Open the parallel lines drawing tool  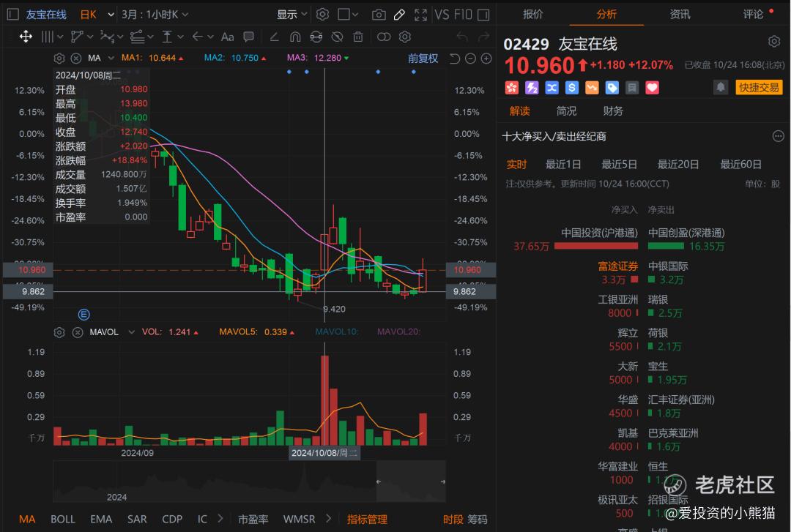48,37
